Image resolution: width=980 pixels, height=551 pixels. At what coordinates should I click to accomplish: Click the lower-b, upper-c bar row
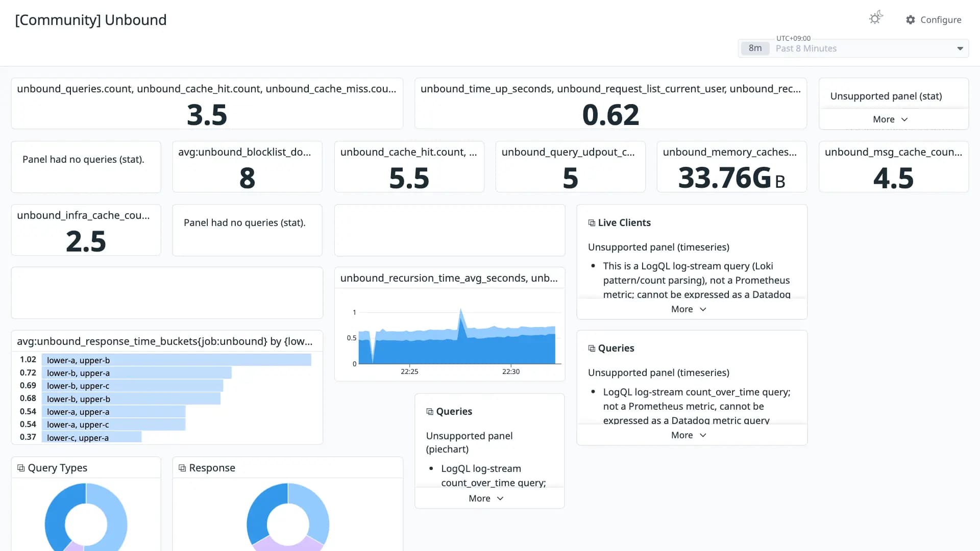[132, 386]
